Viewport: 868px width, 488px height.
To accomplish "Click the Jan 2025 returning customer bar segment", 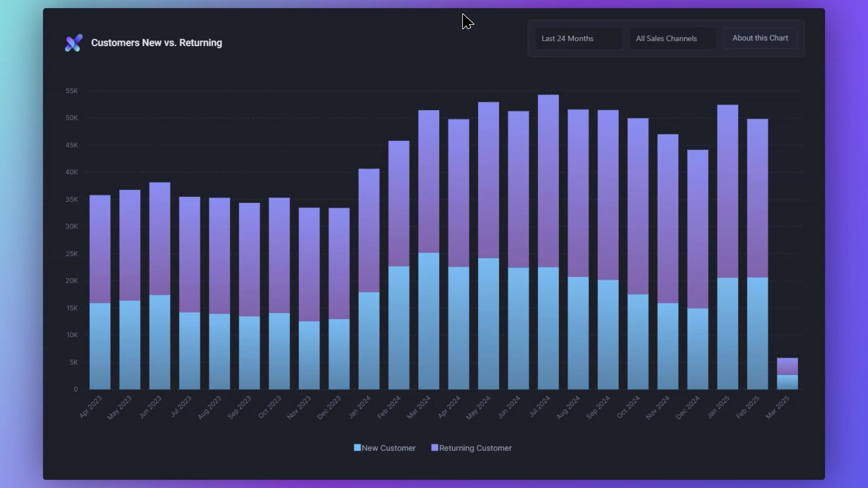I will 727,191.
